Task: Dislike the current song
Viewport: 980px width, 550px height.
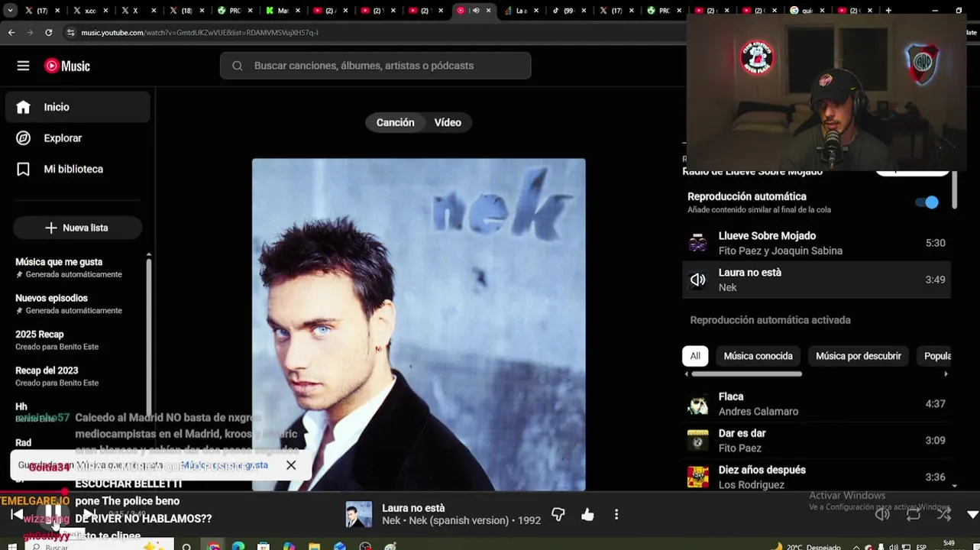Action: pos(558,515)
